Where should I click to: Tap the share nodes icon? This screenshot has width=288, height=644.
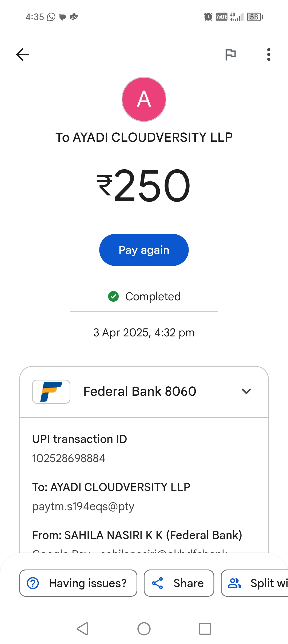coord(157,583)
